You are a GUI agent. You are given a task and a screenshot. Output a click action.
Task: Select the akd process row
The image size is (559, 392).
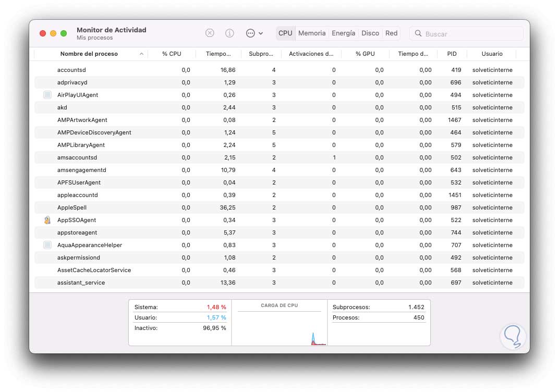[279, 107]
